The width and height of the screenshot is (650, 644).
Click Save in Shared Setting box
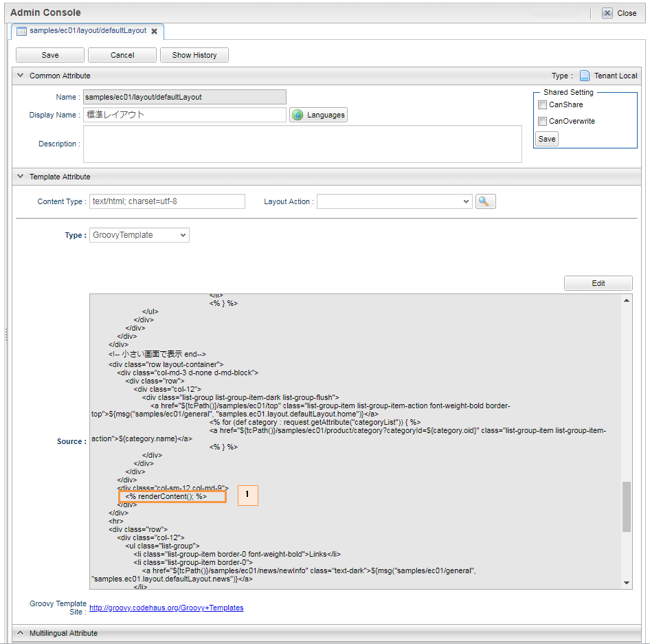click(x=547, y=139)
